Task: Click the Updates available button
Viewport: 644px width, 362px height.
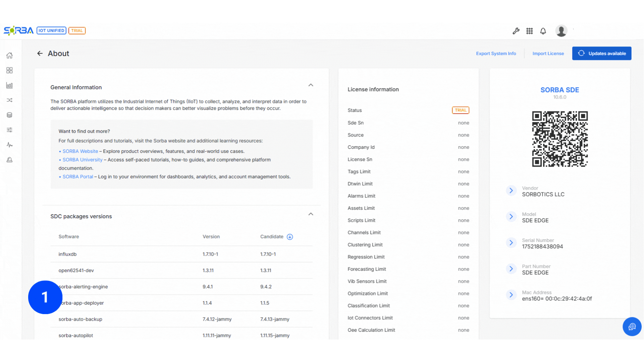Action: 602,53
